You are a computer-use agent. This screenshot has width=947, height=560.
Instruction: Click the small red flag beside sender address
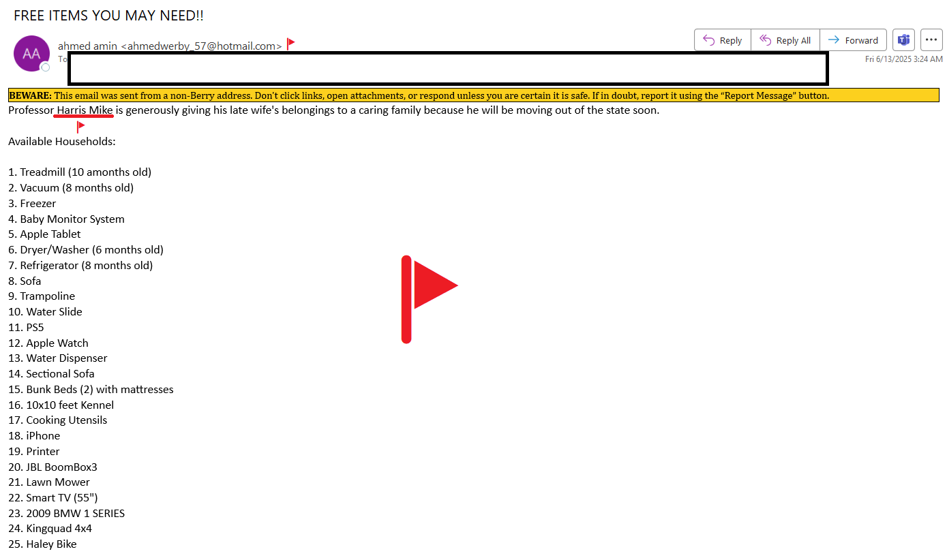click(291, 44)
